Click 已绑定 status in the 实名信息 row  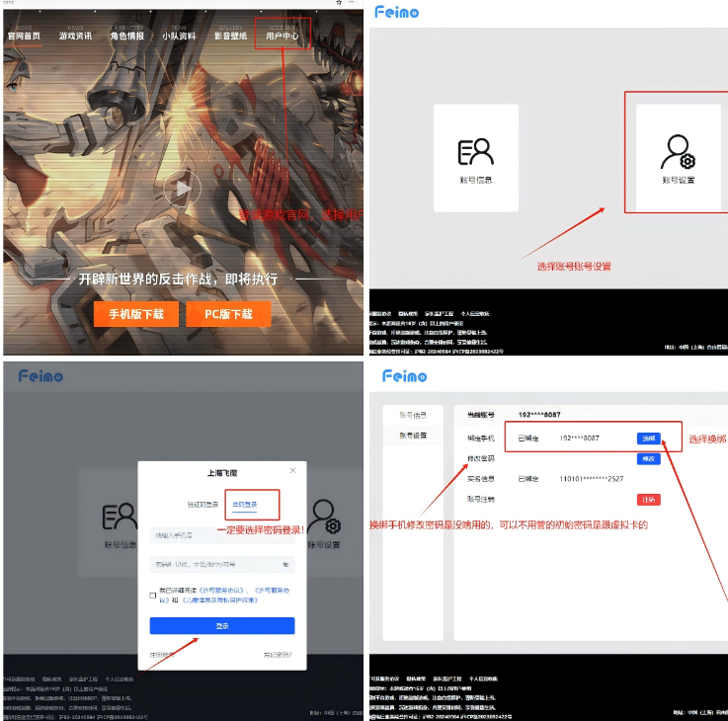527,479
